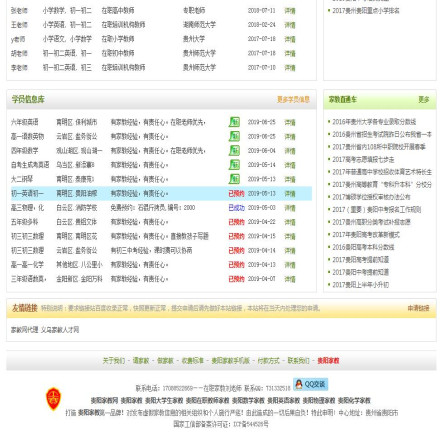Open 更多学员信息 link
The image size is (440, 440).
pos(293,99)
